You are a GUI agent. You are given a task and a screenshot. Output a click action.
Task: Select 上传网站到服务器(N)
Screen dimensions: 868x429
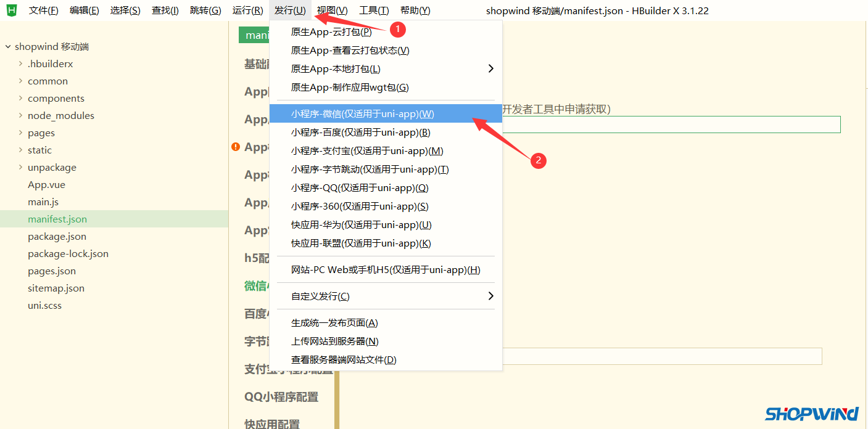point(386,341)
